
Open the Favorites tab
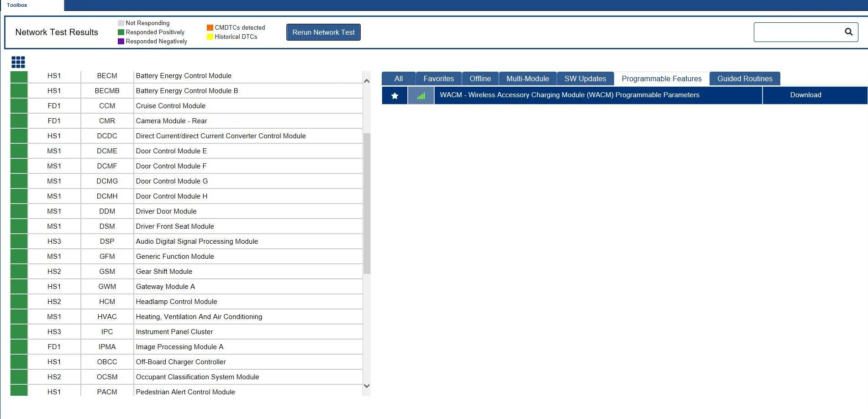point(439,79)
